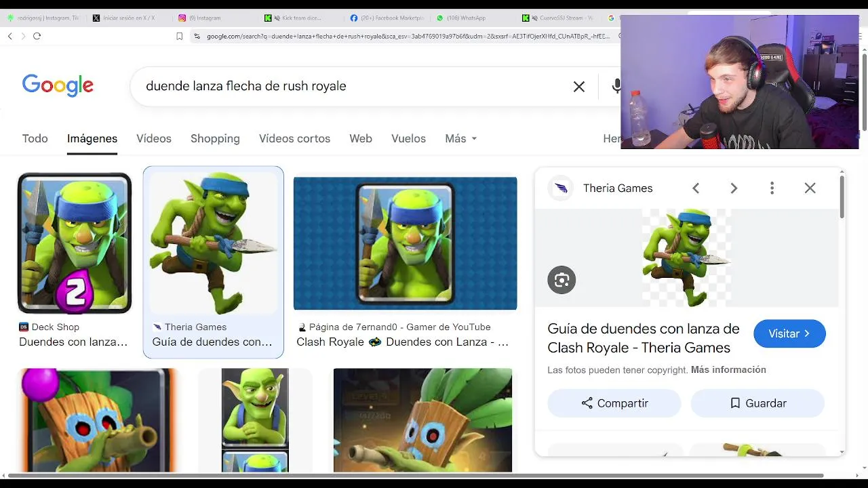Open the Guia de duendes con lanza title link
868x488 pixels.
tap(644, 338)
